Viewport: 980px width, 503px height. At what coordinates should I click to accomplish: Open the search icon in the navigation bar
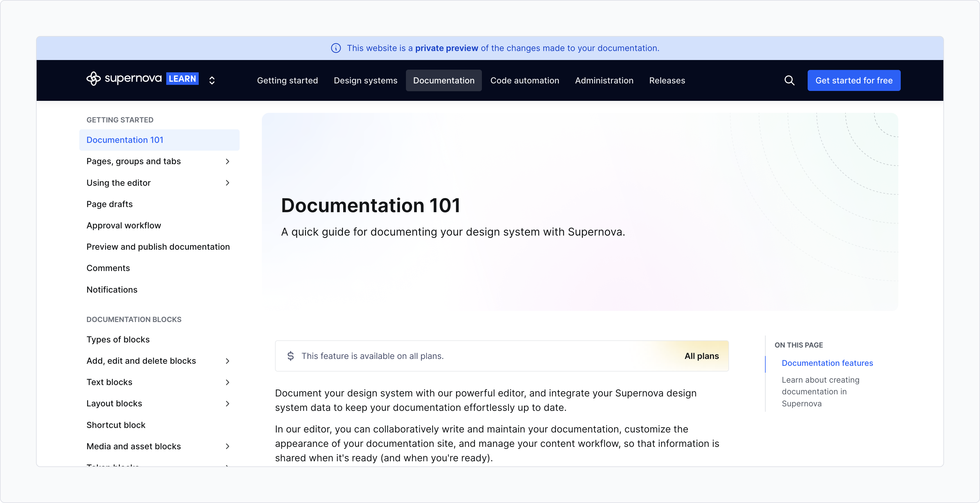(789, 80)
